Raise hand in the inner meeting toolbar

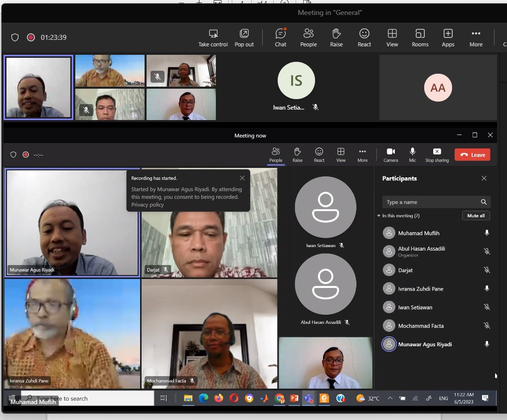[x=298, y=154]
